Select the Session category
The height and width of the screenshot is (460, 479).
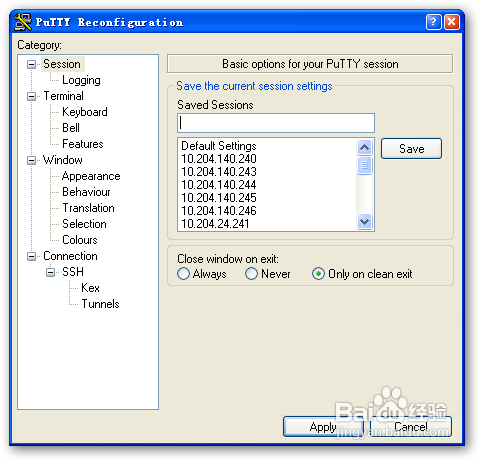pyautogui.click(x=62, y=64)
